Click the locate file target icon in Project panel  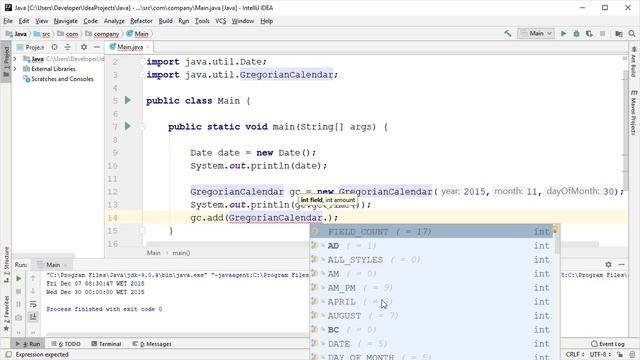pyautogui.click(x=54, y=47)
